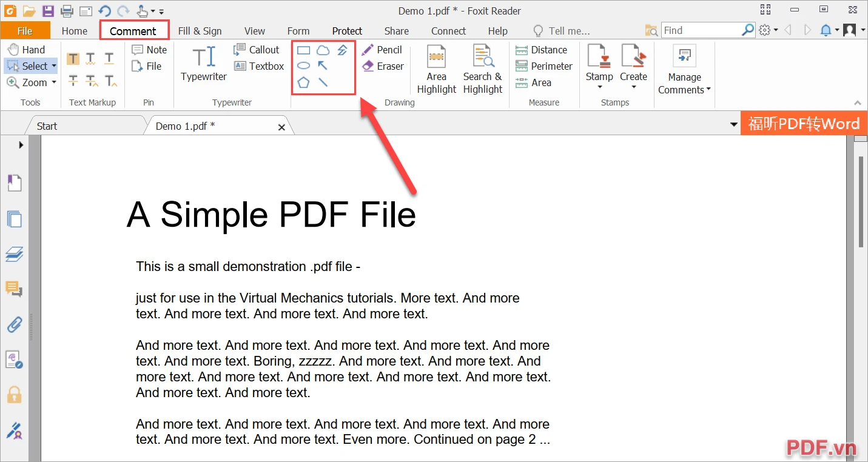Select the Typewriter tool
The width and height of the screenshot is (868, 462).
pyautogui.click(x=204, y=63)
